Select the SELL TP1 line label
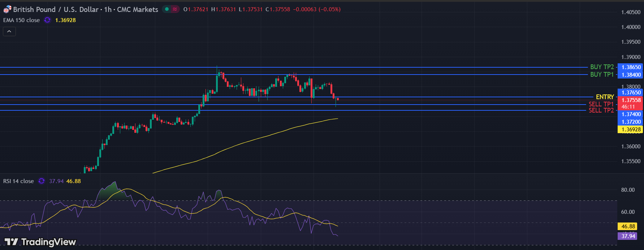This screenshot has width=644, height=250. (601, 104)
